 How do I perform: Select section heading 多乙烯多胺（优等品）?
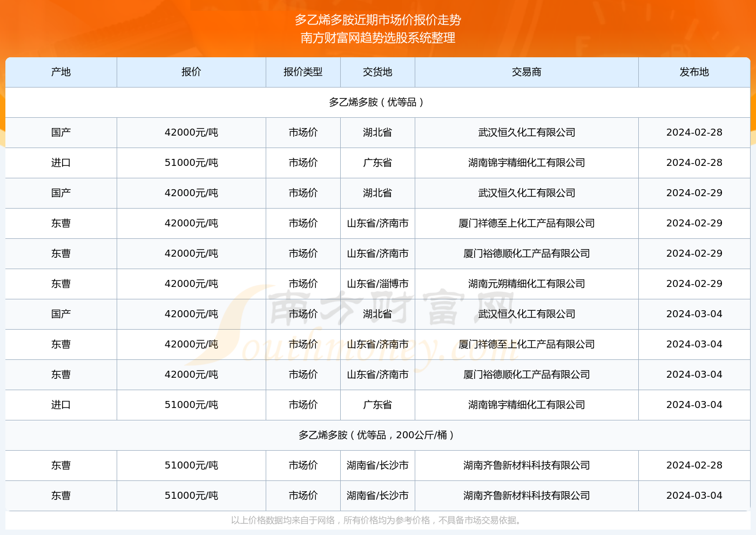[x=377, y=102]
